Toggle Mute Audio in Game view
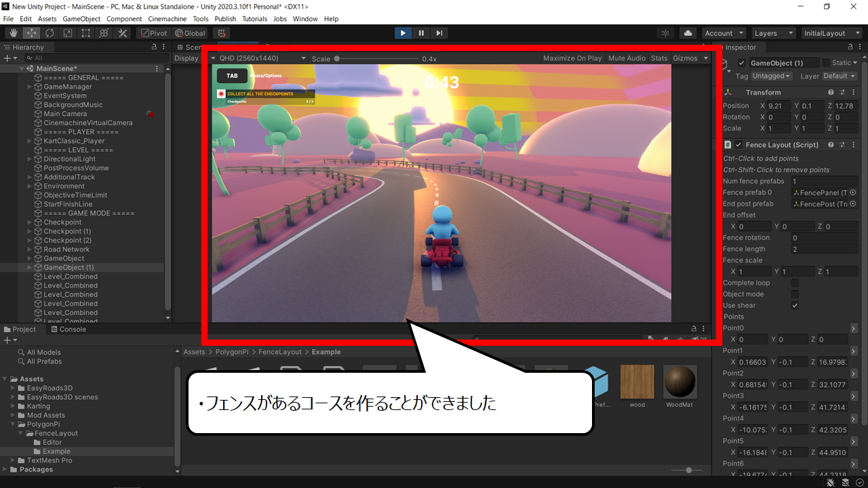The image size is (868, 488). 627,58
